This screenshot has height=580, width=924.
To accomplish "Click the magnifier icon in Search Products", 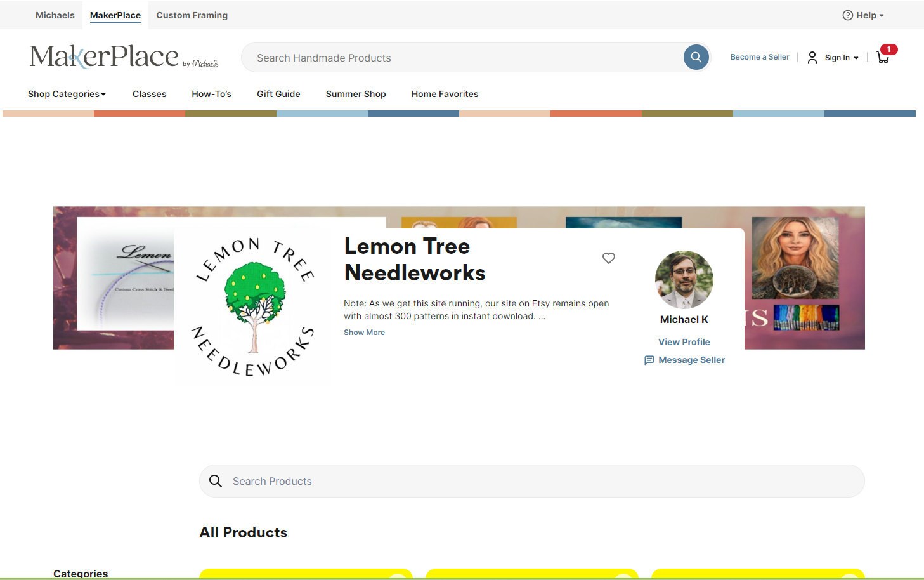I will pos(216,481).
